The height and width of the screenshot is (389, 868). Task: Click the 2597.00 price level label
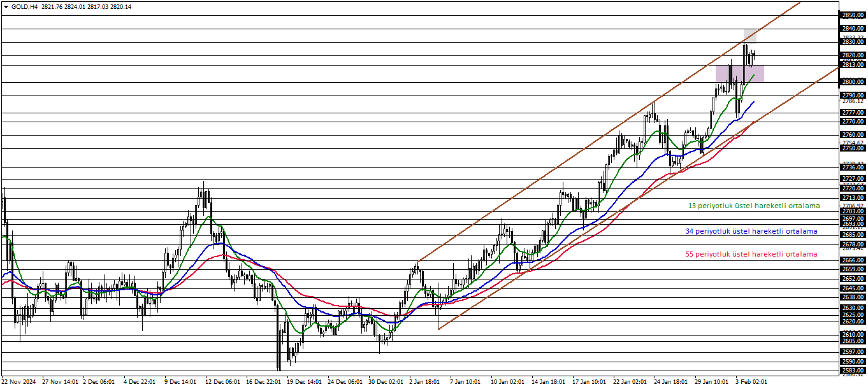(x=853, y=352)
